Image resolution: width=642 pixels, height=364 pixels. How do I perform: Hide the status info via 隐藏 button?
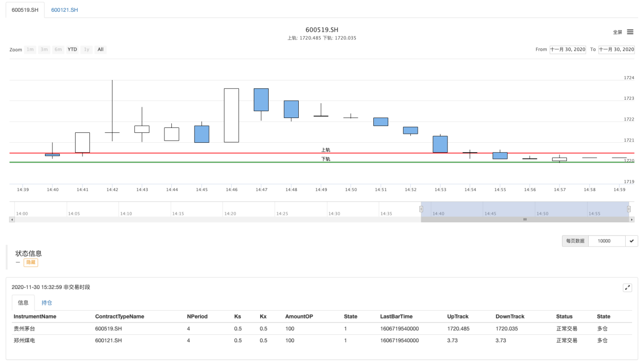coord(31,262)
